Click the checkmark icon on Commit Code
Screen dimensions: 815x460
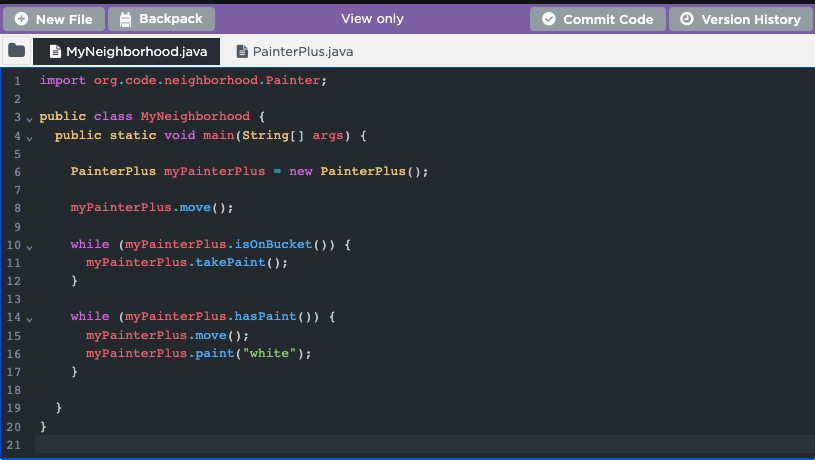(548, 19)
